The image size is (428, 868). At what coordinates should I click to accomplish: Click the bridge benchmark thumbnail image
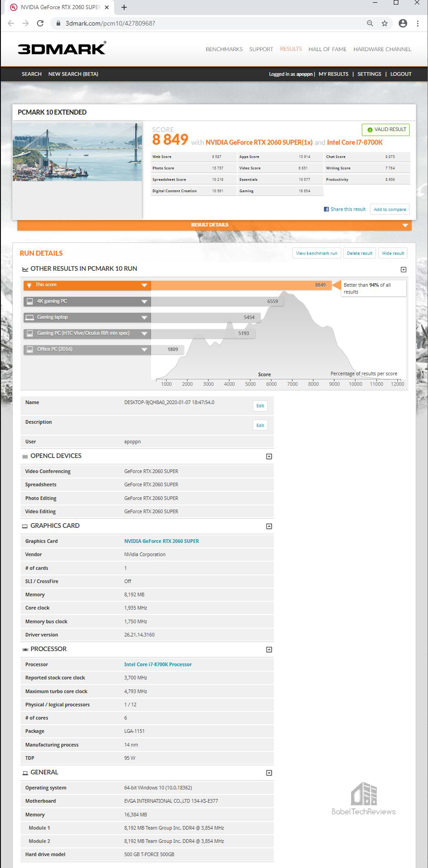[x=78, y=152]
